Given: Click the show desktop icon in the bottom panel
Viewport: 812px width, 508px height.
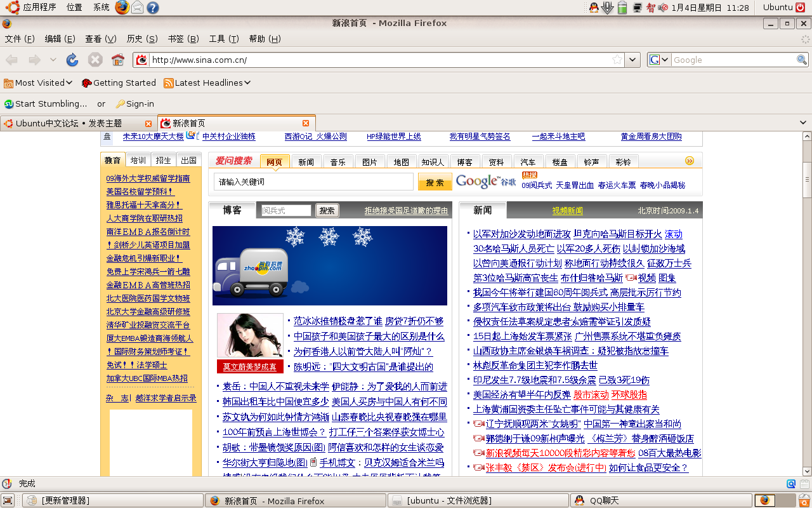Looking at the screenshot, I should (8, 500).
